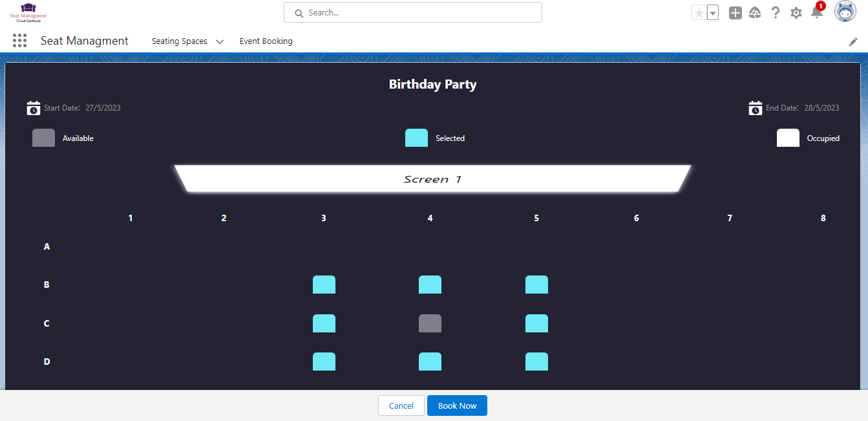Viewport: 868px width, 421px height.
Task: Open the App Launcher grid icon
Action: pos(20,41)
